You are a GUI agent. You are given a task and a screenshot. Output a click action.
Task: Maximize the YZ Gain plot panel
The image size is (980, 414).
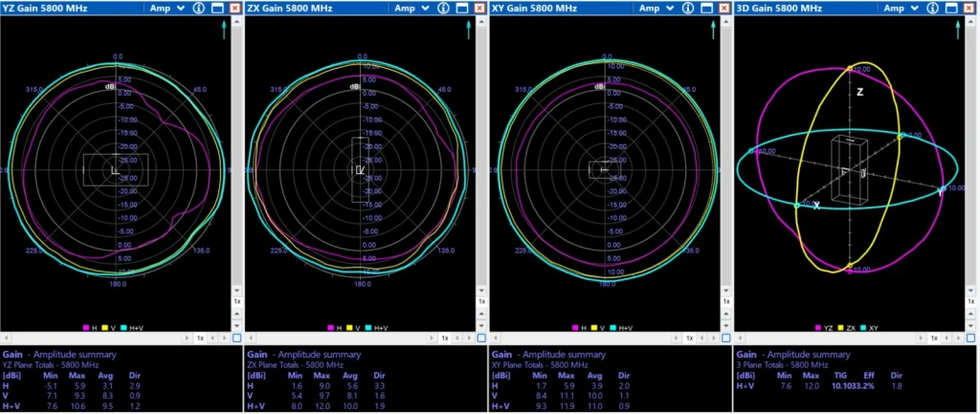(217, 8)
